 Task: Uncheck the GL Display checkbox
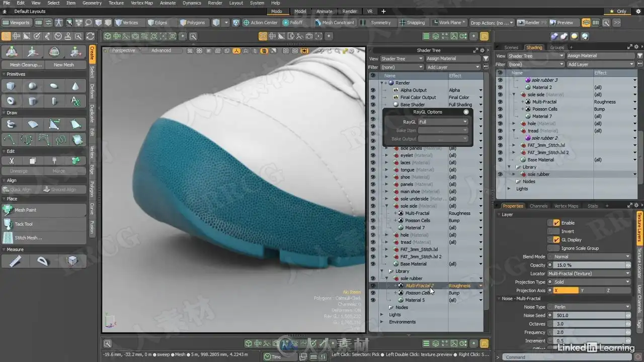pyautogui.click(x=556, y=240)
